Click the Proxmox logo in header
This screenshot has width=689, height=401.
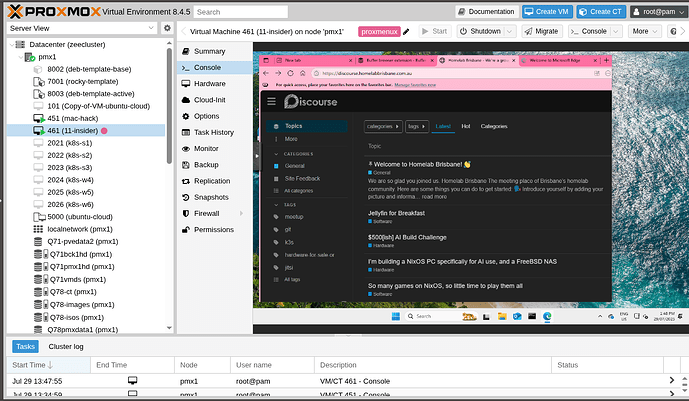pos(50,11)
